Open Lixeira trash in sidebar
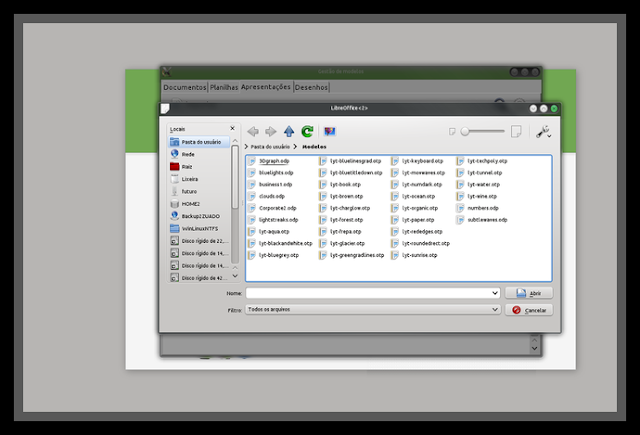640x435 pixels. pos(199,179)
